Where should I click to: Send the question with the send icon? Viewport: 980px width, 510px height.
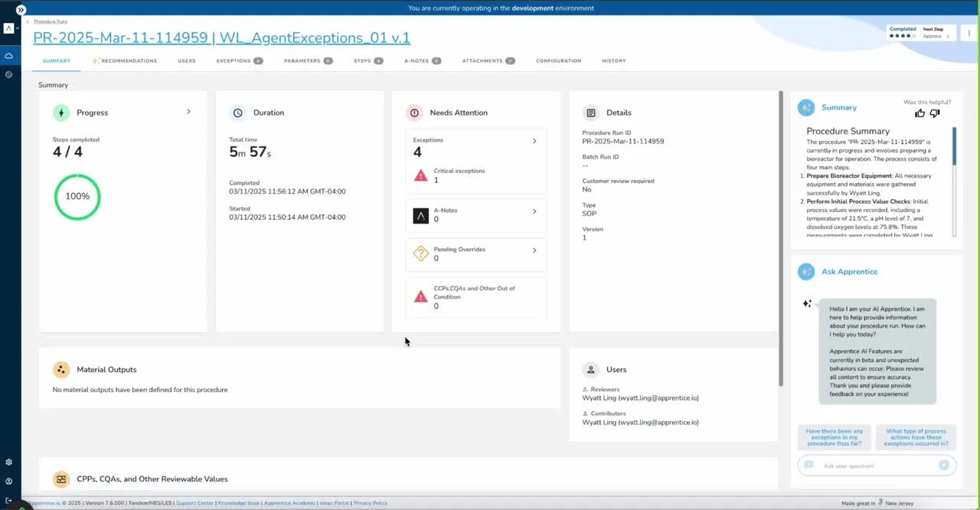(944, 466)
